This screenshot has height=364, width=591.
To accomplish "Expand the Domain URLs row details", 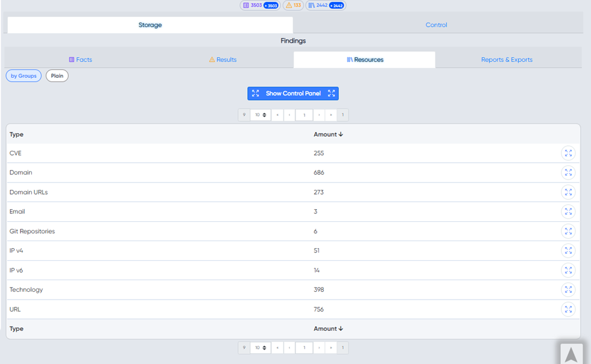I will (x=568, y=192).
